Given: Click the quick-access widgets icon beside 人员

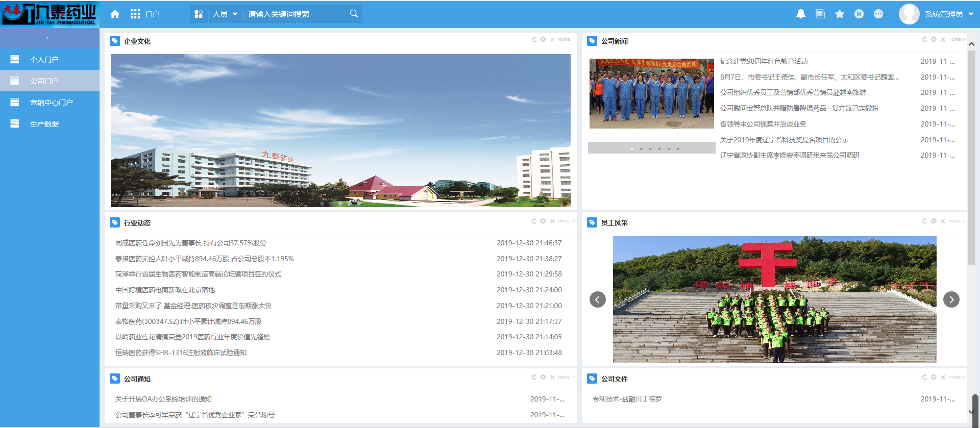Looking at the screenshot, I should [199, 14].
